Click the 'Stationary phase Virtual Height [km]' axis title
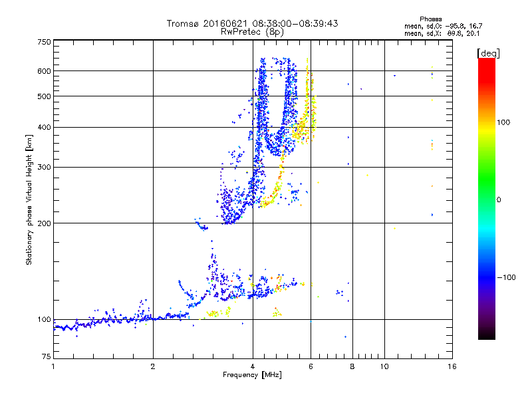The image size is (532, 399). coord(29,199)
